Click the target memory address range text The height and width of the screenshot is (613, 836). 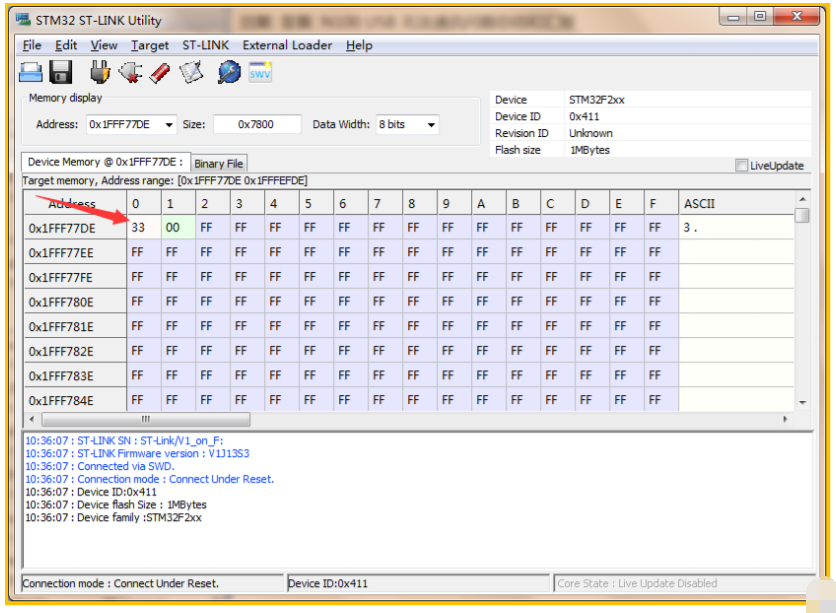tap(165, 181)
